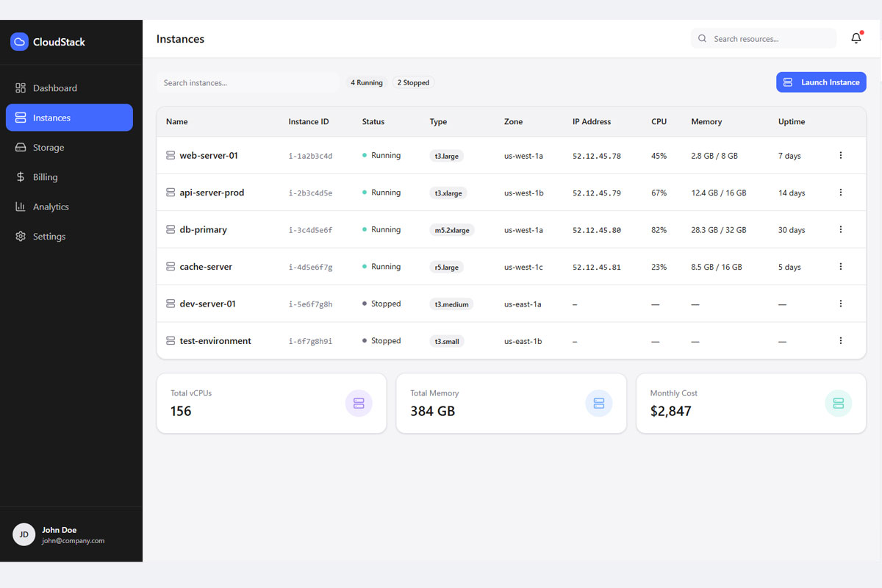Open the web-server-01 instance name link

point(209,156)
